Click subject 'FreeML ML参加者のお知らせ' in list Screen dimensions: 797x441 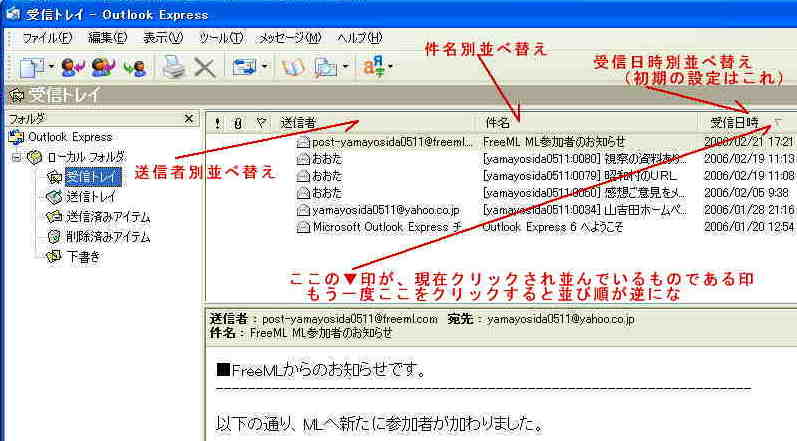(554, 142)
